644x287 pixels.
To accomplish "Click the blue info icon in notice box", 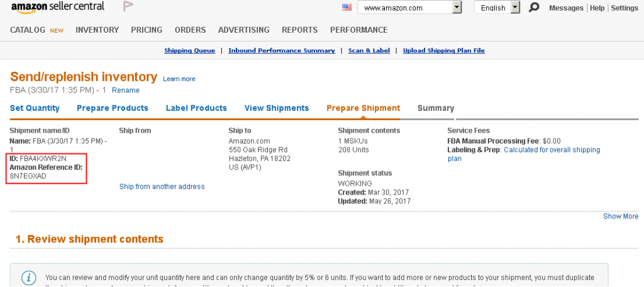I will (x=28, y=278).
